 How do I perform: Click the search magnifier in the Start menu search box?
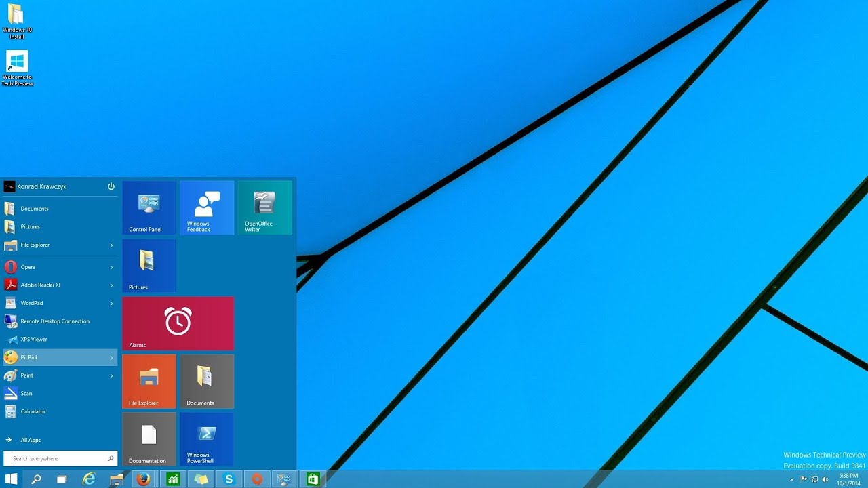(x=111, y=459)
